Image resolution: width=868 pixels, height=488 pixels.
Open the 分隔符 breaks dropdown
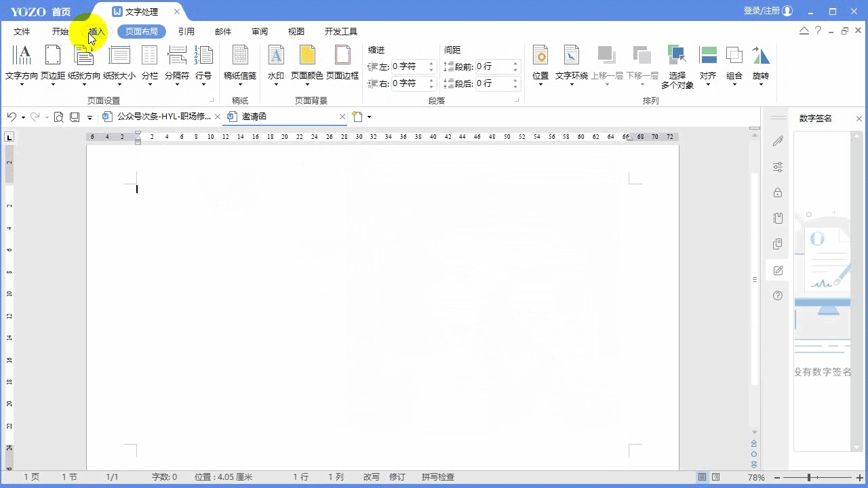(177, 84)
